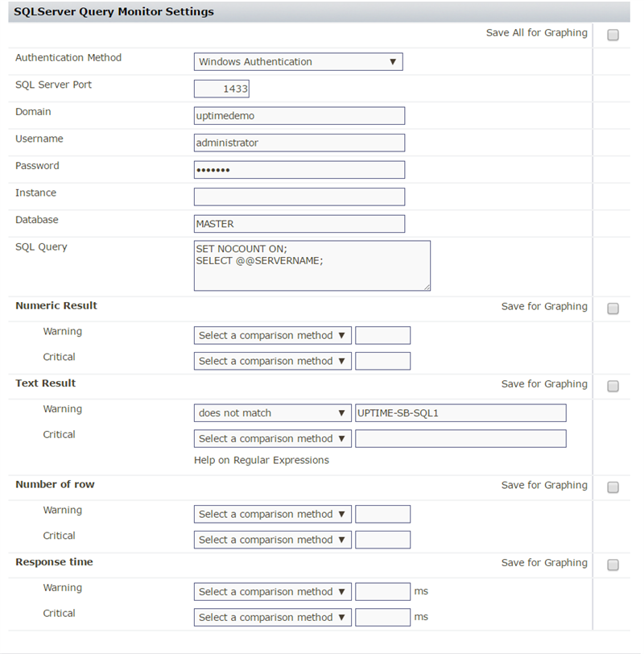Enable Save for Graphing for Response time
644x654 pixels.
point(613,565)
